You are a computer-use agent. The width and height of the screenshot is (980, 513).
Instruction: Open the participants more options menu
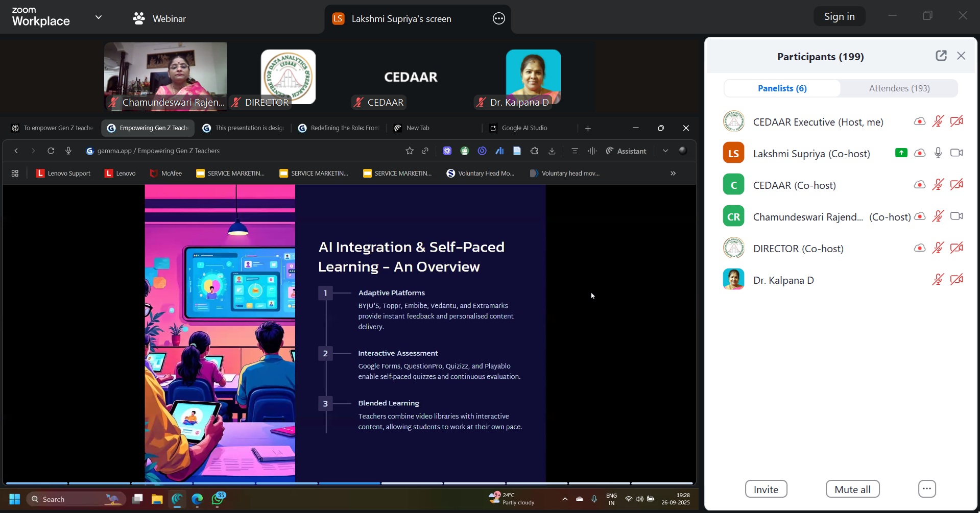pyautogui.click(x=926, y=489)
